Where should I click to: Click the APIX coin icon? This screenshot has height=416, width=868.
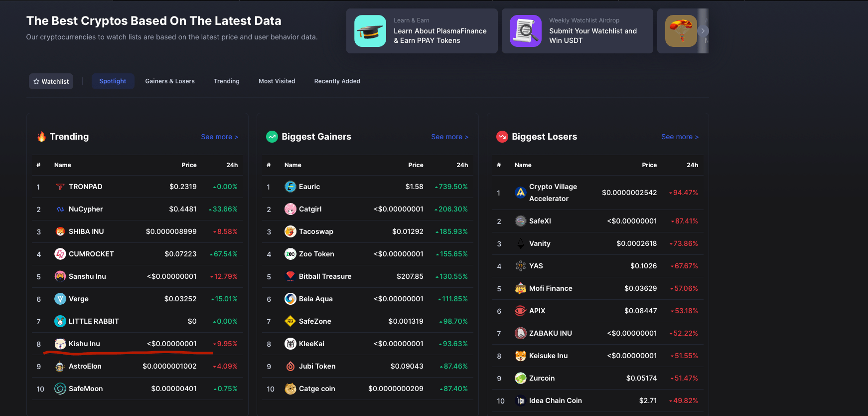[521, 311]
